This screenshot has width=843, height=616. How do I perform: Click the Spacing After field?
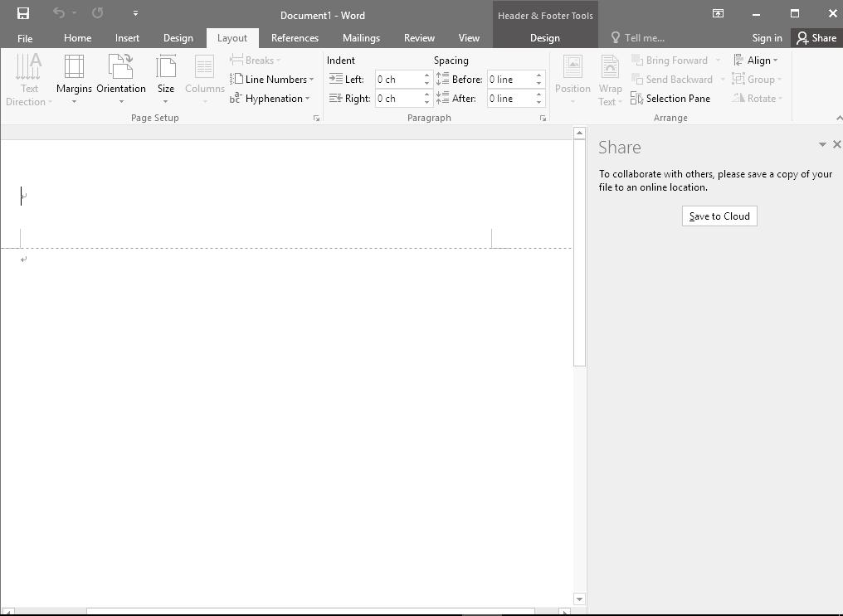(511, 99)
